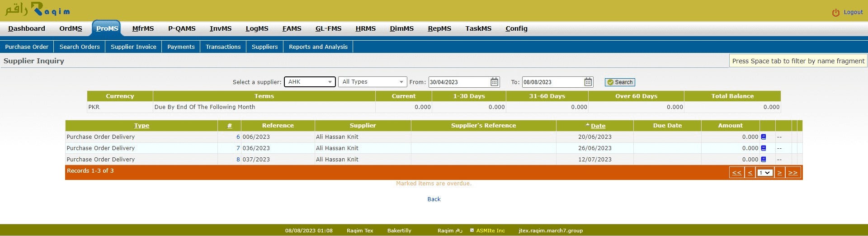Open transaction number 7 link
Image resolution: width=868 pixels, height=236 pixels.
(238, 148)
